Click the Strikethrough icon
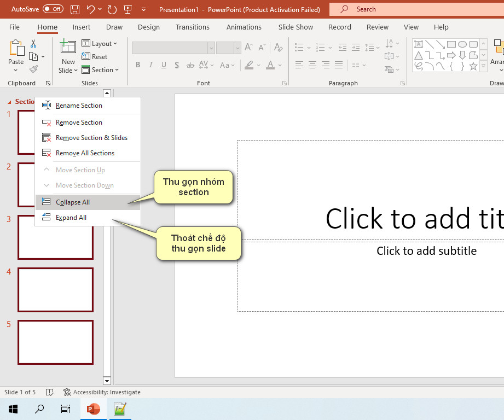 [x=190, y=65]
